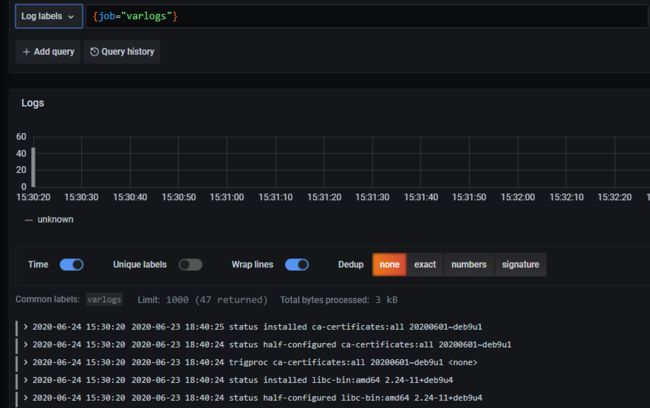Expand log row trigproc ca-certificates:all
The width and height of the screenshot is (650, 408).
26,362
